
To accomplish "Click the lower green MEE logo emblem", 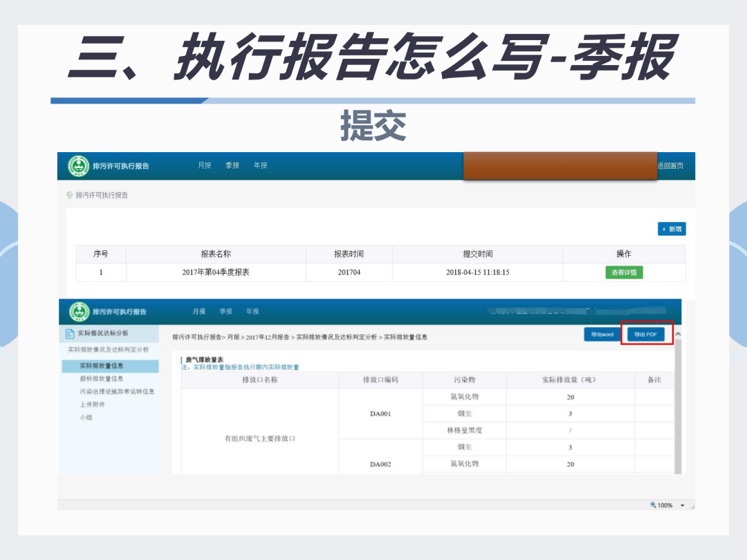I will [x=79, y=312].
